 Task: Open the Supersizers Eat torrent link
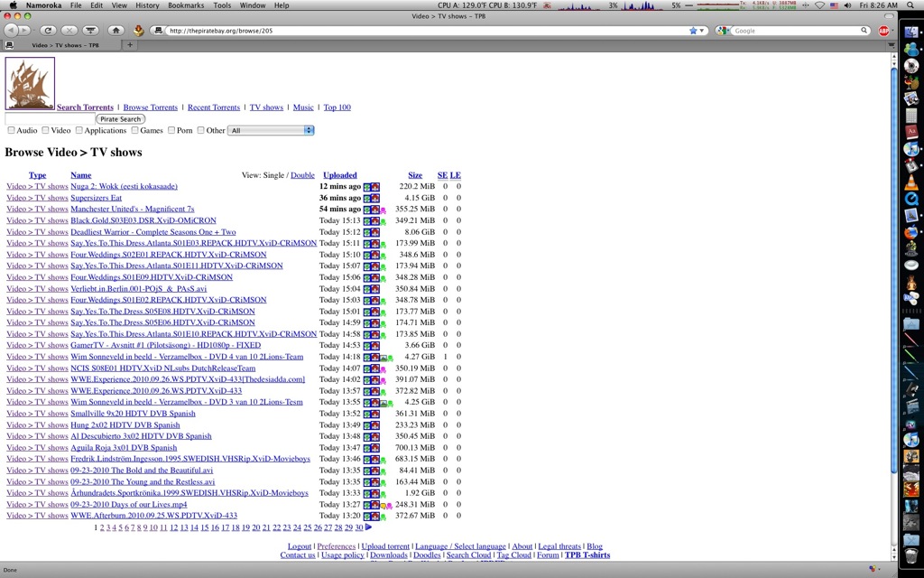click(96, 198)
